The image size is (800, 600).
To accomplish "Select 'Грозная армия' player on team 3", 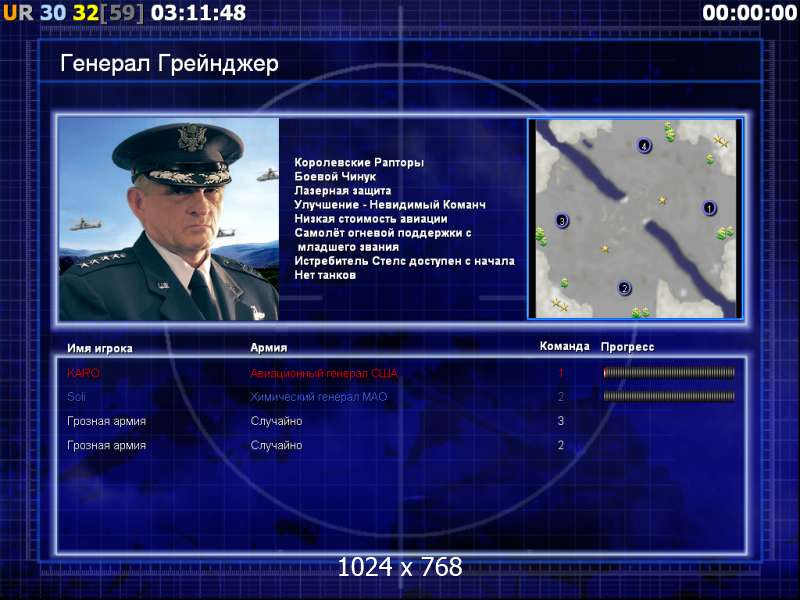I will (106, 421).
